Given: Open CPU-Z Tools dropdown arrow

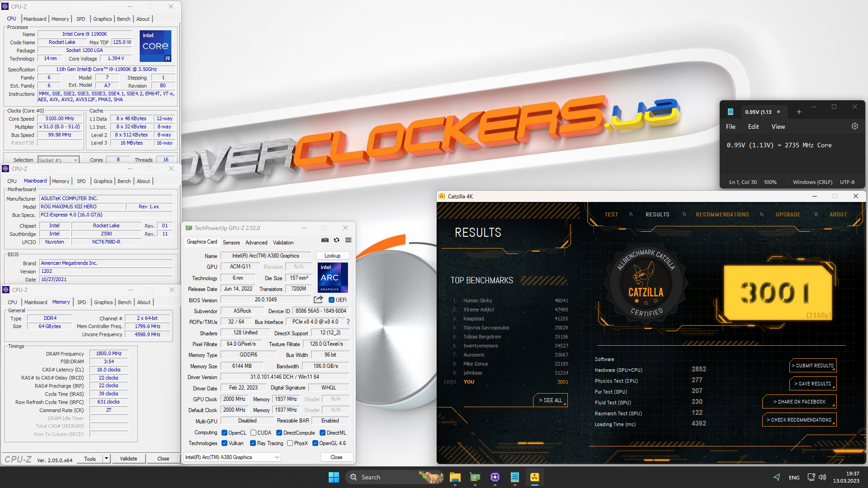Looking at the screenshot, I should [x=106, y=459].
